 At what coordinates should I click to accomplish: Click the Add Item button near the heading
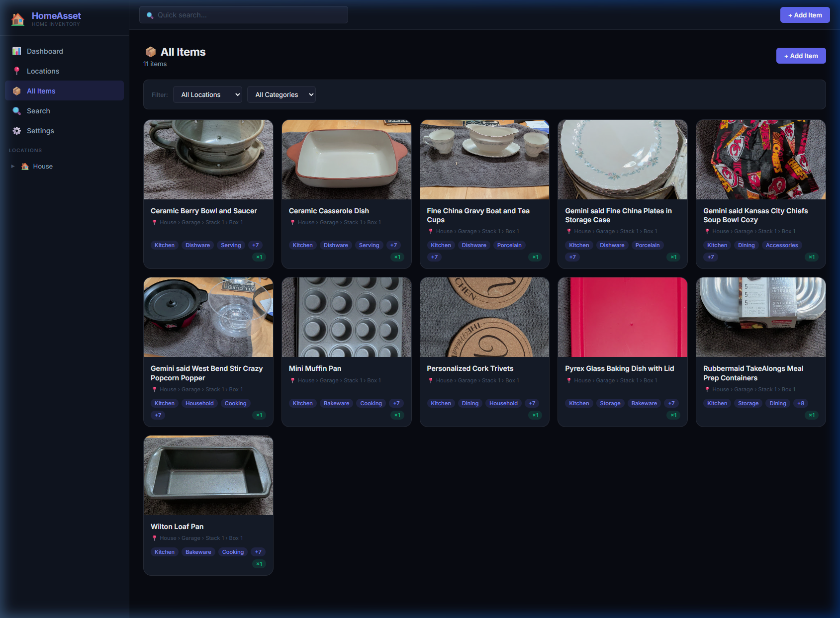click(x=801, y=55)
